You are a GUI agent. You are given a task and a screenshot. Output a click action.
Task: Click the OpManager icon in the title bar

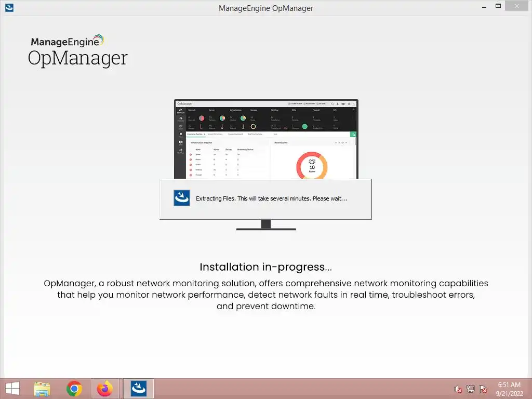click(x=9, y=8)
